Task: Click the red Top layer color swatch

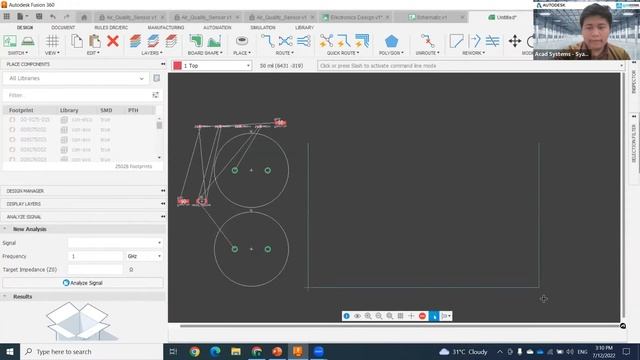Action: point(177,66)
